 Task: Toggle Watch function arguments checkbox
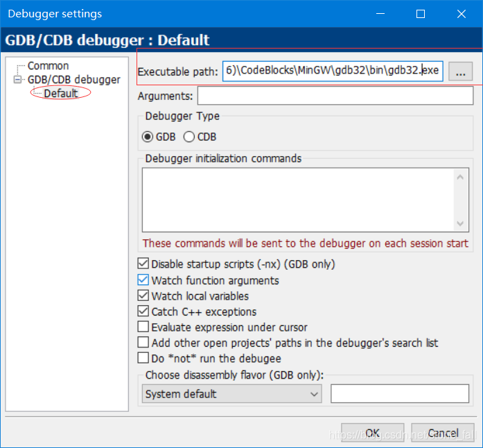tap(143, 280)
